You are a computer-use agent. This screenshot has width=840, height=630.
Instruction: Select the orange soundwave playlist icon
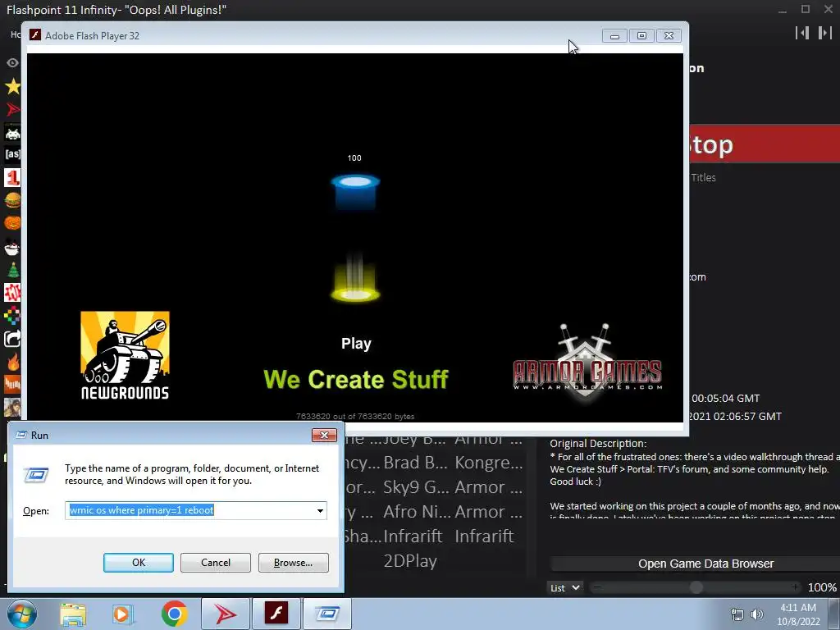tap(12, 384)
